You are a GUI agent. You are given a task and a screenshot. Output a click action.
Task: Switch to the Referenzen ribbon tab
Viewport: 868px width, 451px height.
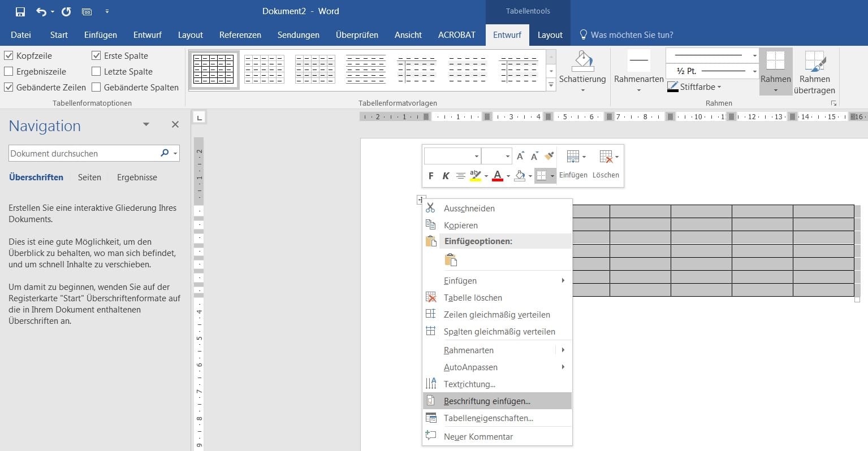(x=240, y=34)
